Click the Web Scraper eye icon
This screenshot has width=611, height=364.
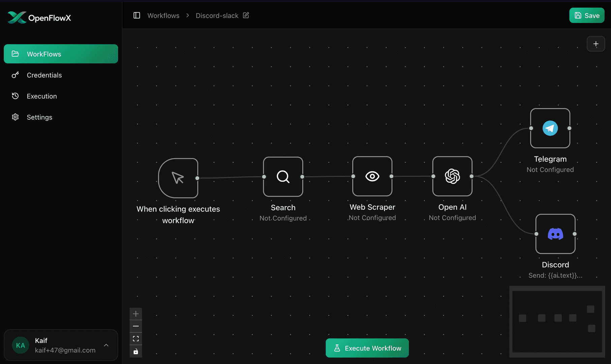pos(372,176)
